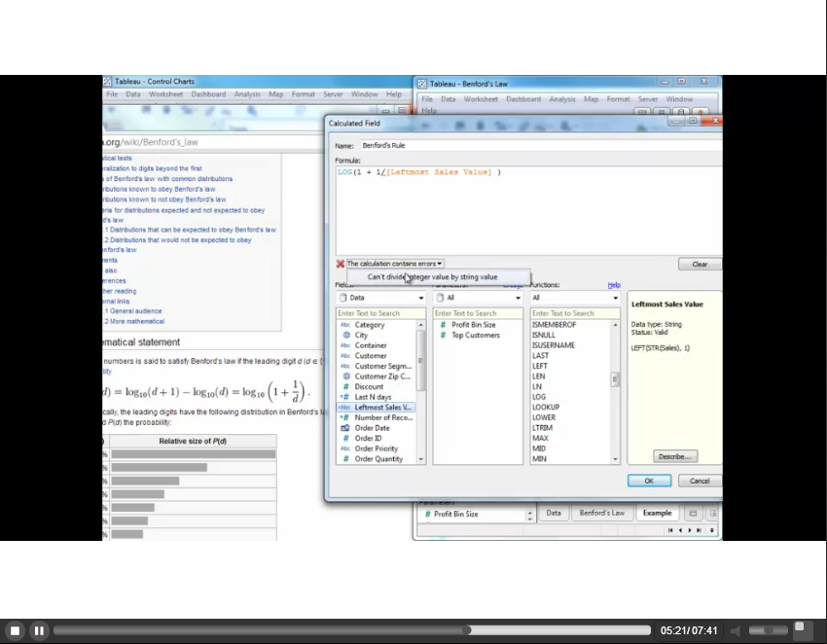Open the Help link above Functions list
This screenshot has height=644, width=827.
click(x=614, y=285)
